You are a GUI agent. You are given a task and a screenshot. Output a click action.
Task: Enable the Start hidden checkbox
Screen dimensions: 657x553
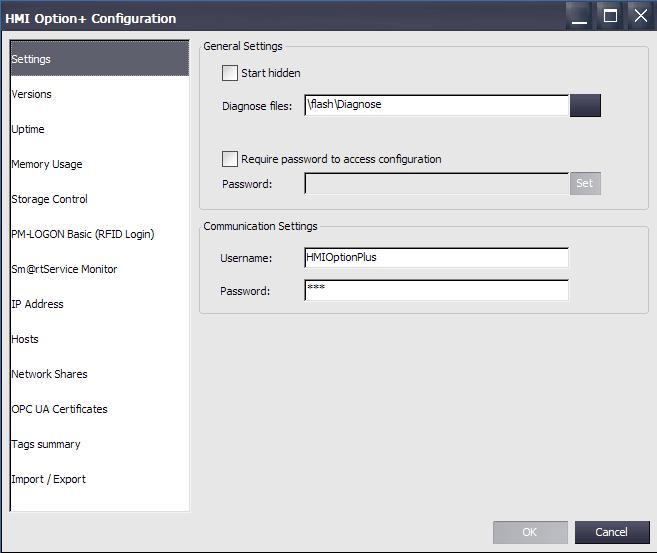tap(230, 73)
